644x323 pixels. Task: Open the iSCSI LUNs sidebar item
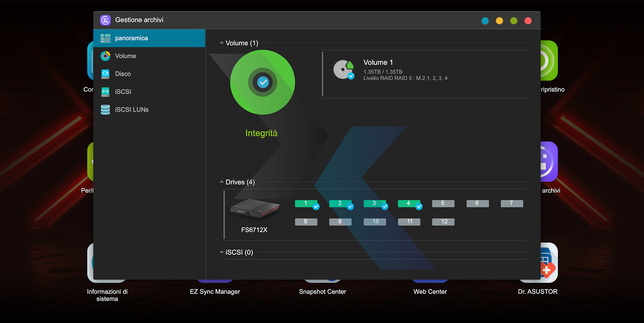(131, 110)
